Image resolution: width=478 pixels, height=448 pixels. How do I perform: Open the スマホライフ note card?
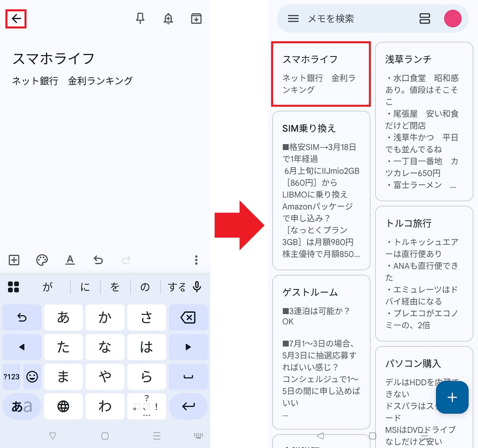coord(321,74)
